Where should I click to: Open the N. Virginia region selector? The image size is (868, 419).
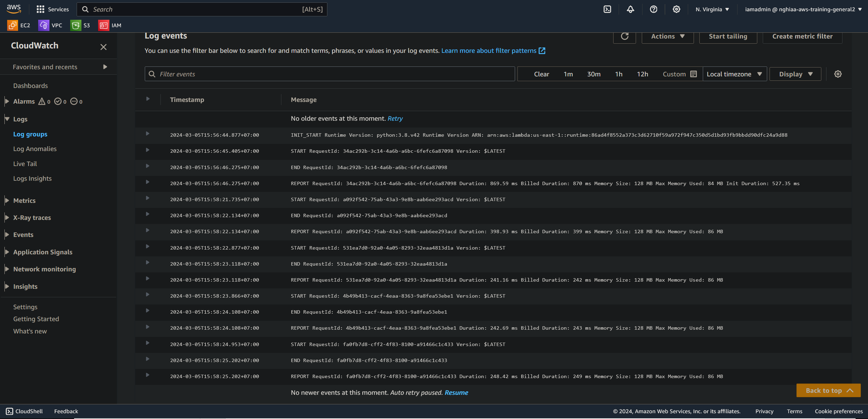(712, 9)
